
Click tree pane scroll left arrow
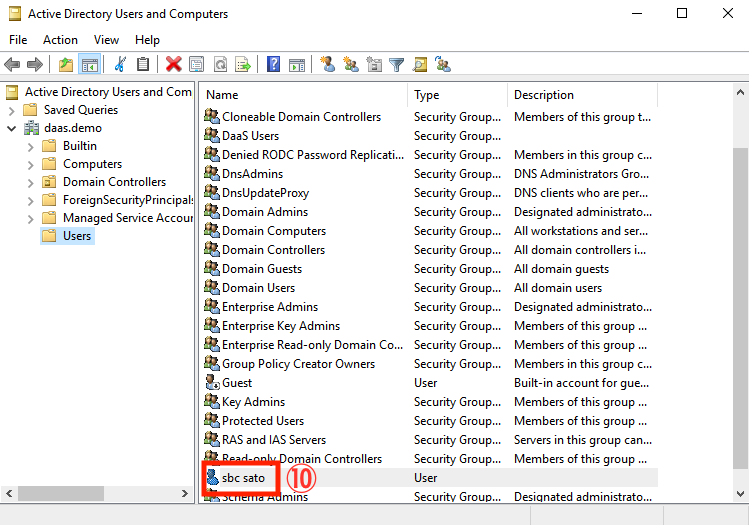[x=10, y=493]
